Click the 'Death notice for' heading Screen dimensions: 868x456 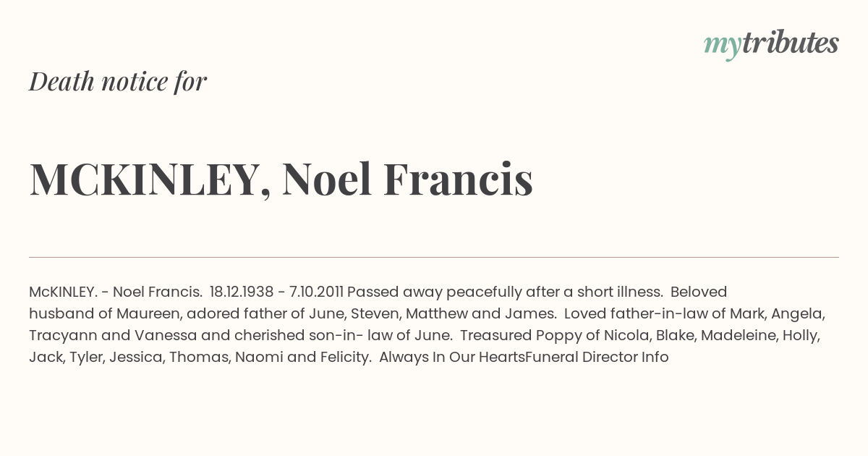118,82
